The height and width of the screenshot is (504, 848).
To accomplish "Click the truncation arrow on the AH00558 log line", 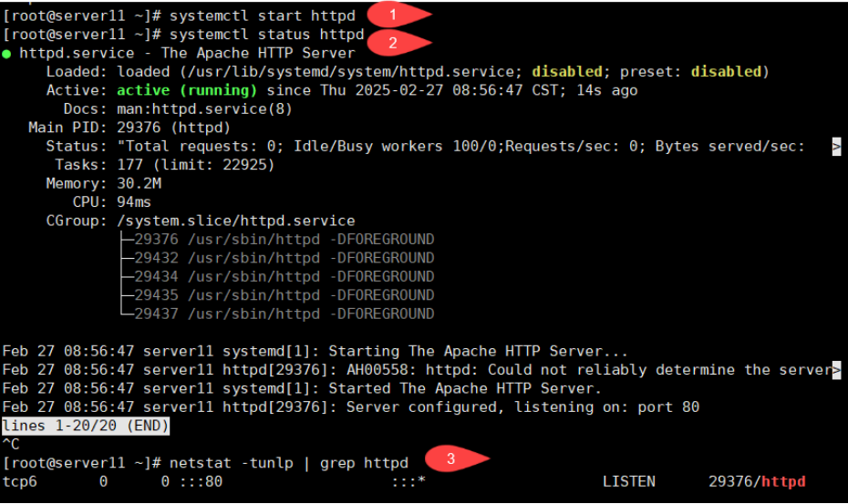I will (x=836, y=370).
